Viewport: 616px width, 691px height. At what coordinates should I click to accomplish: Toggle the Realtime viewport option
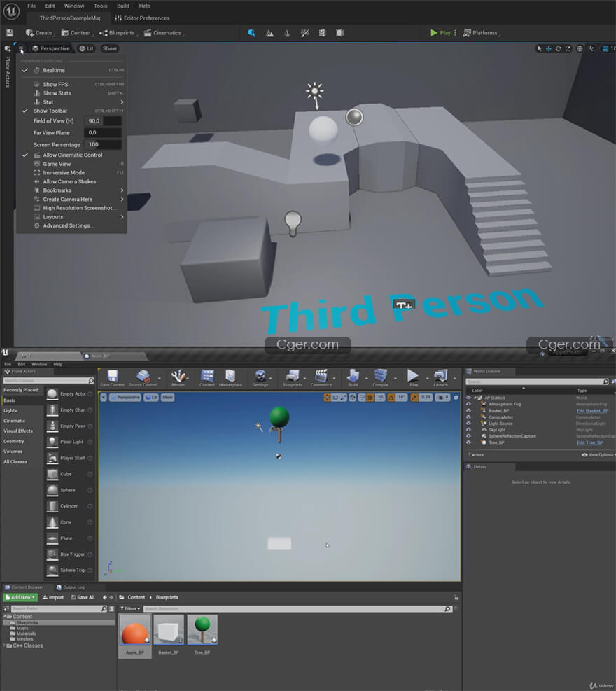click(72, 71)
